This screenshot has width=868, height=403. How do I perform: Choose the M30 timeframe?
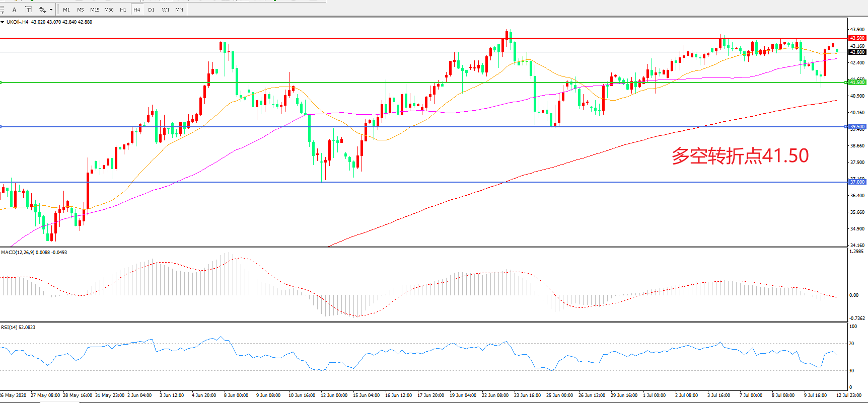pos(109,10)
